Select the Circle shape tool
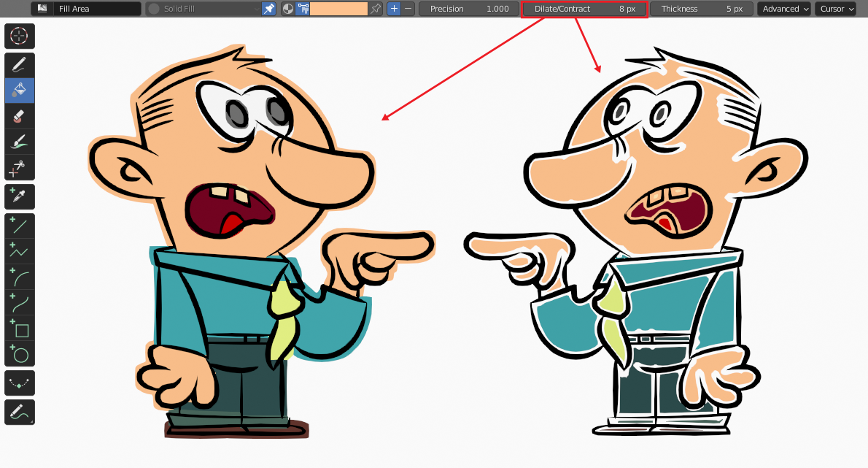Image resolution: width=868 pixels, height=468 pixels. coord(20,354)
